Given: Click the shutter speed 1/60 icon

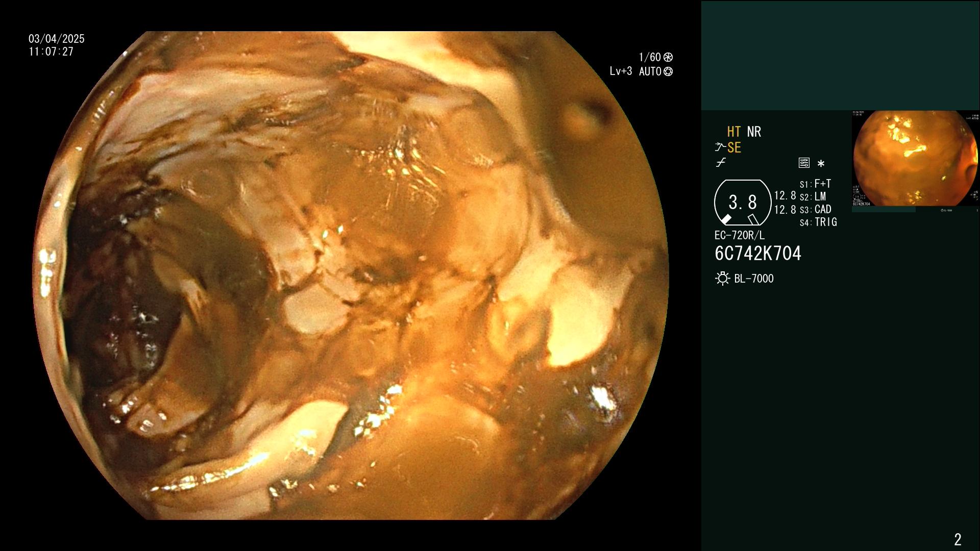Looking at the screenshot, I should coord(668,57).
